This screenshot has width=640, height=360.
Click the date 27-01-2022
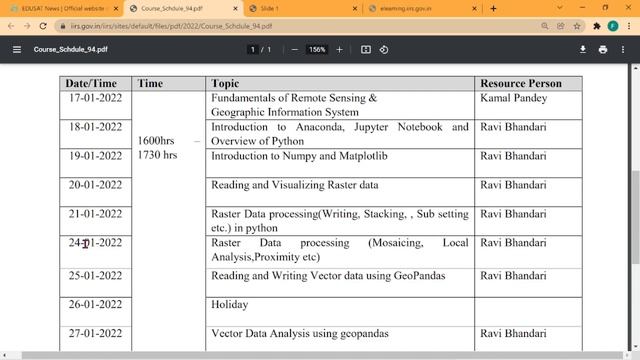click(95, 333)
